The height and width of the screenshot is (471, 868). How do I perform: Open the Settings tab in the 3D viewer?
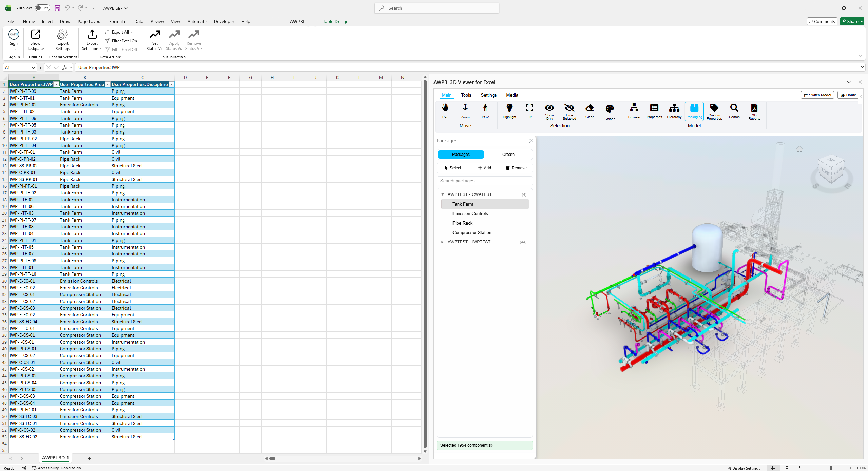pyautogui.click(x=488, y=95)
